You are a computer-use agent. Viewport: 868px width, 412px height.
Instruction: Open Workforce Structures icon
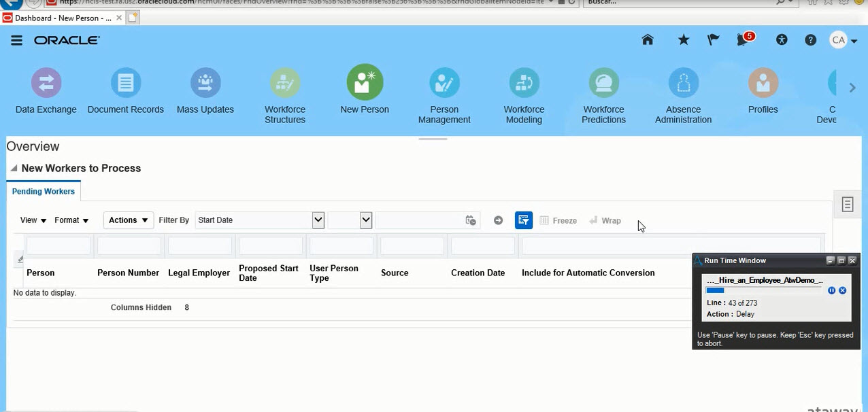click(x=285, y=83)
